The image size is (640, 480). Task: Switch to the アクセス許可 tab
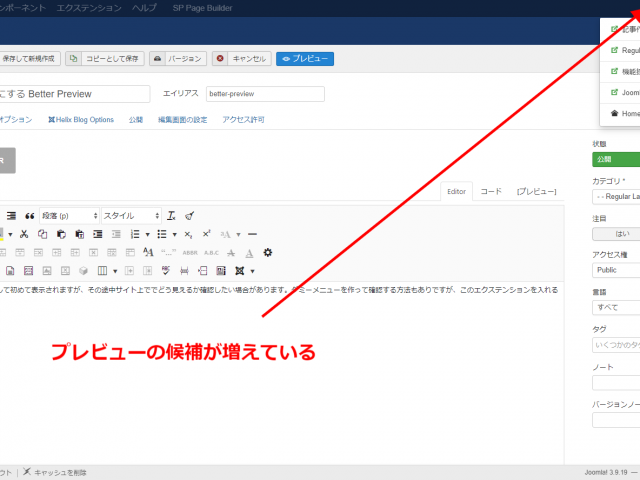pos(243,120)
